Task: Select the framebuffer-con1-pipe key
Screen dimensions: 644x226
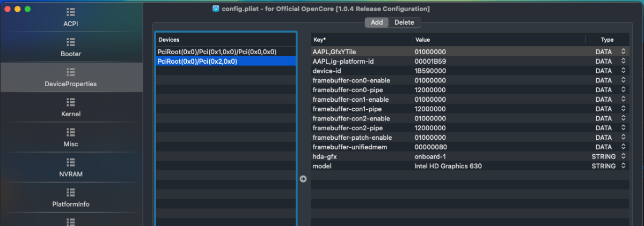Action: point(347,109)
